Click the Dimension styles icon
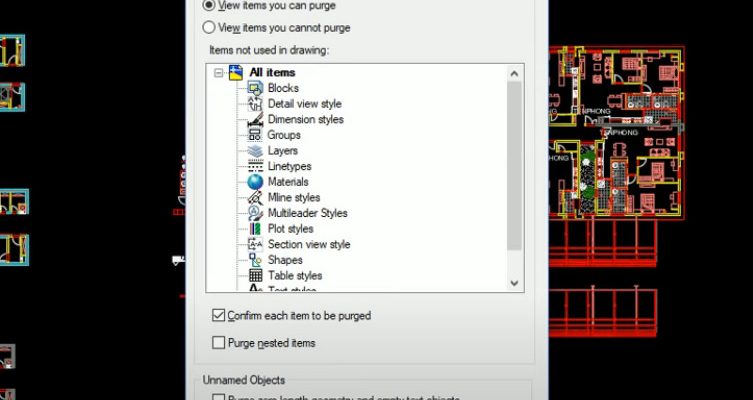Screen dimensions: 753x400 (x=255, y=119)
